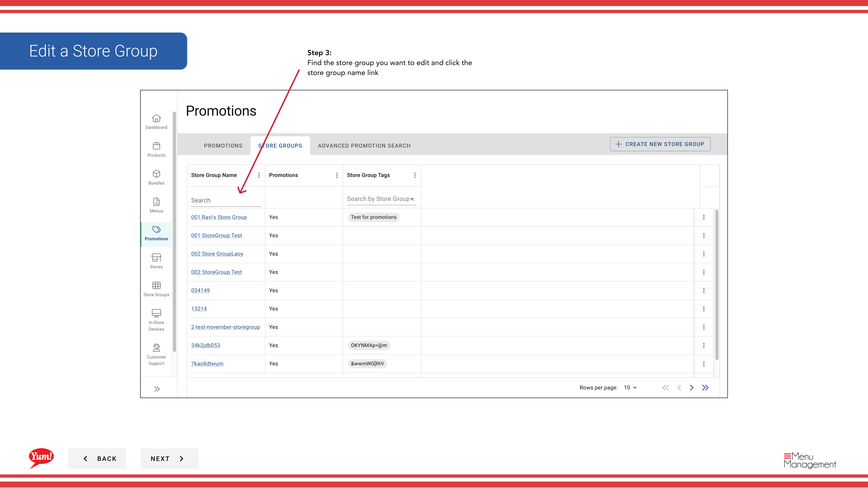Image resolution: width=868 pixels, height=488 pixels.
Task: Open row actions for 001 Ravi's Store Group
Action: coord(703,217)
